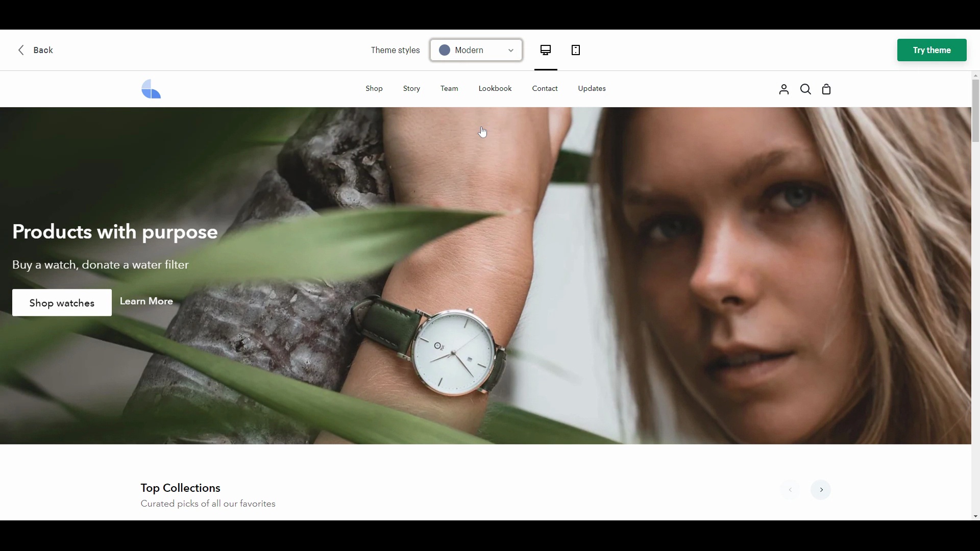Click the Theme styles dropdown chevron
This screenshot has height=551, width=980.
[x=511, y=51]
